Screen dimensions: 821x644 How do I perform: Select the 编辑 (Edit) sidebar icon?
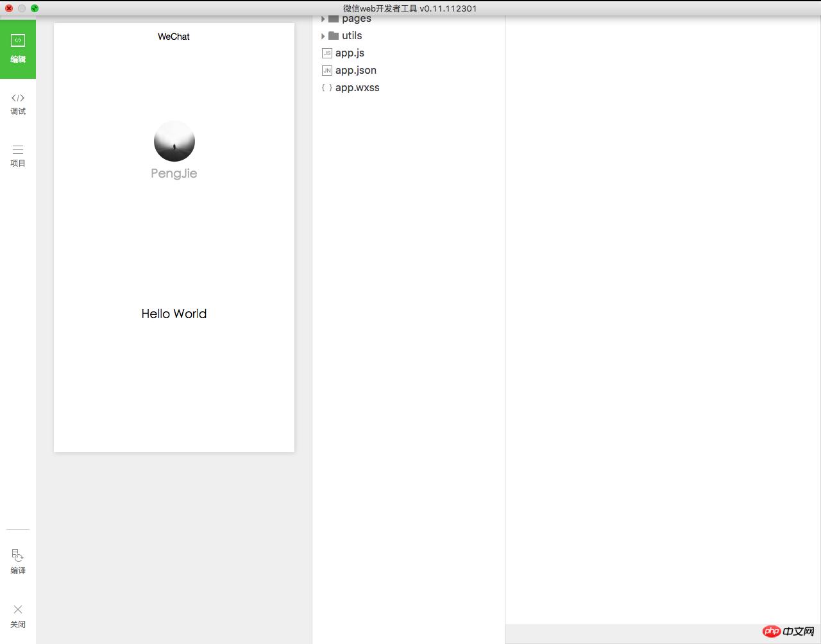18,41
